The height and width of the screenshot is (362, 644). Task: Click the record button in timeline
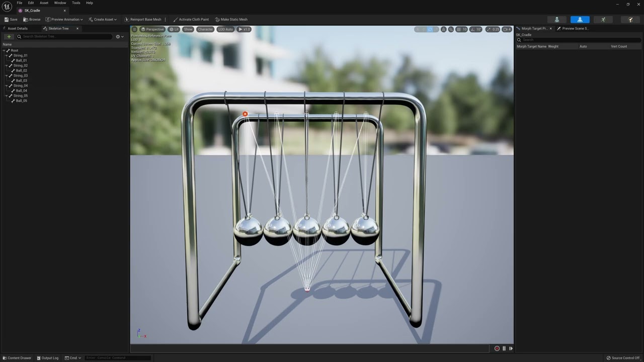click(x=497, y=348)
